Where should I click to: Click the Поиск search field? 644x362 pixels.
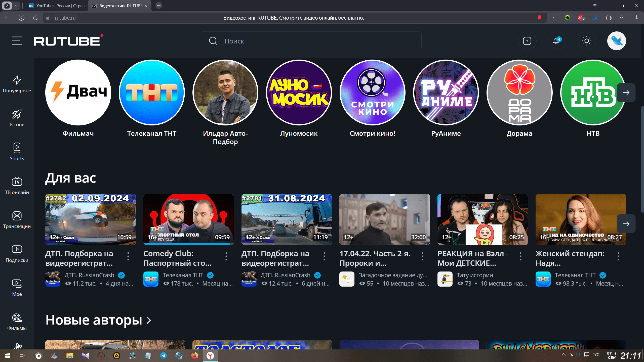pos(310,41)
